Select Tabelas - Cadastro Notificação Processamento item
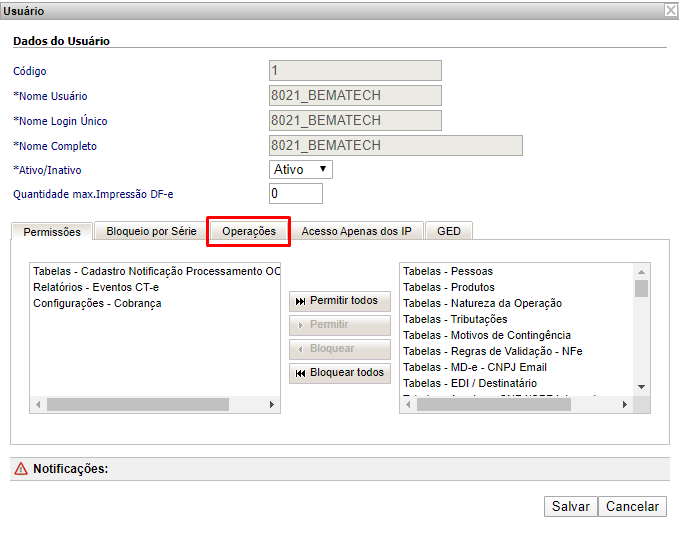Image resolution: width=679 pixels, height=555 pixels. 156,271
